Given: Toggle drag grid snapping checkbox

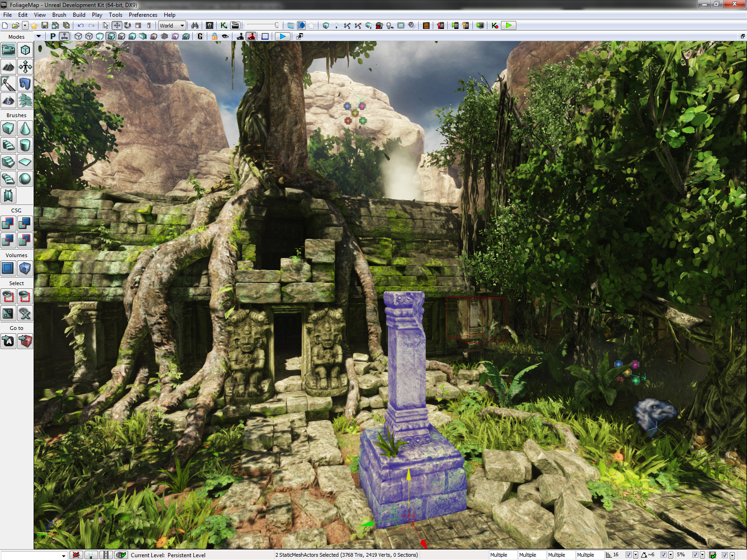Looking at the screenshot, I should [628, 555].
